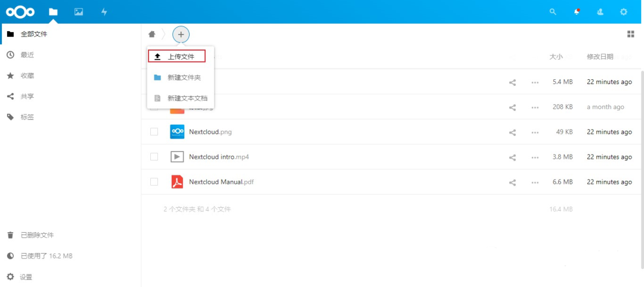Open the contacts menu icon
The image size is (644, 287).
coord(600,12)
